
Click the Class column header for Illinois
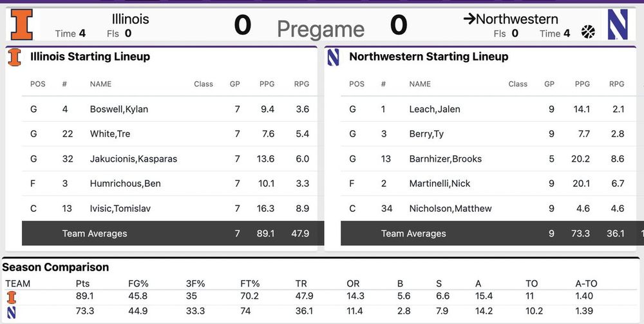(204, 84)
